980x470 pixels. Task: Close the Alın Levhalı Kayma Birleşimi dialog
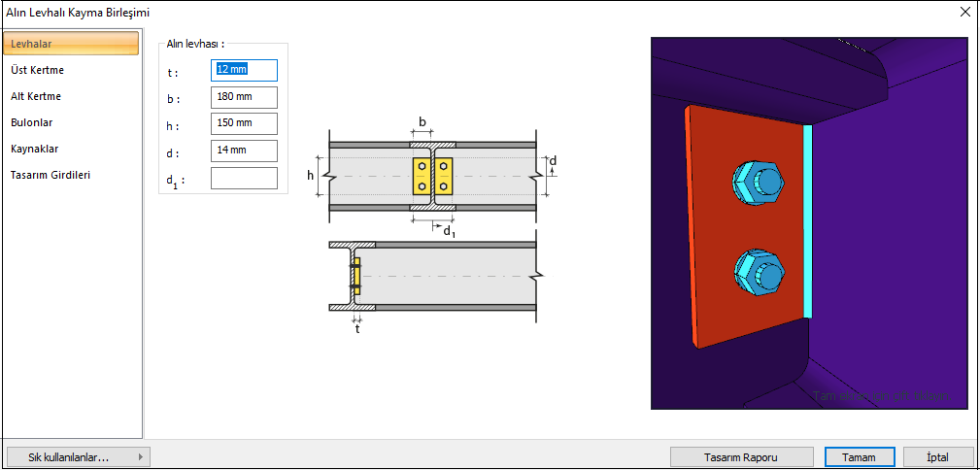pyautogui.click(x=964, y=13)
